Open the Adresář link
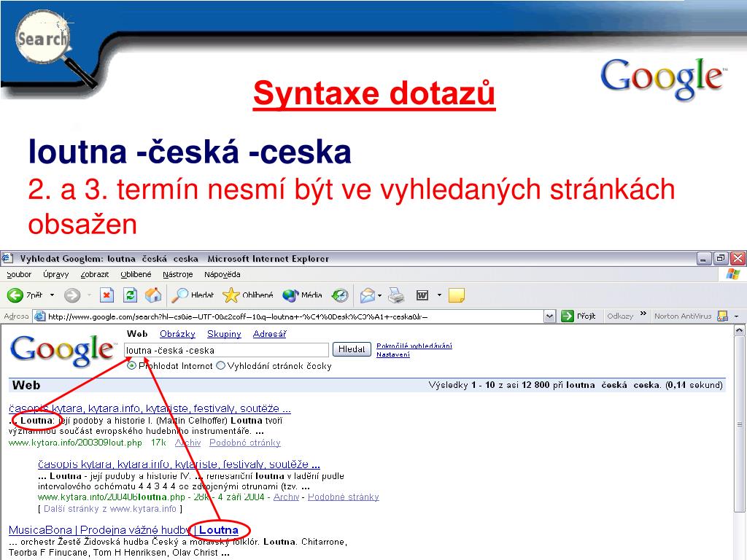 click(x=270, y=334)
